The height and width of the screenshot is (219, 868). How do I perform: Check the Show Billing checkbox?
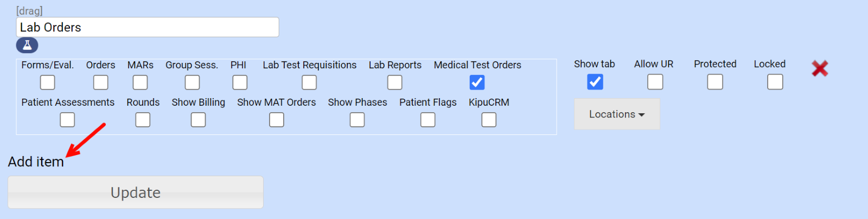click(199, 120)
